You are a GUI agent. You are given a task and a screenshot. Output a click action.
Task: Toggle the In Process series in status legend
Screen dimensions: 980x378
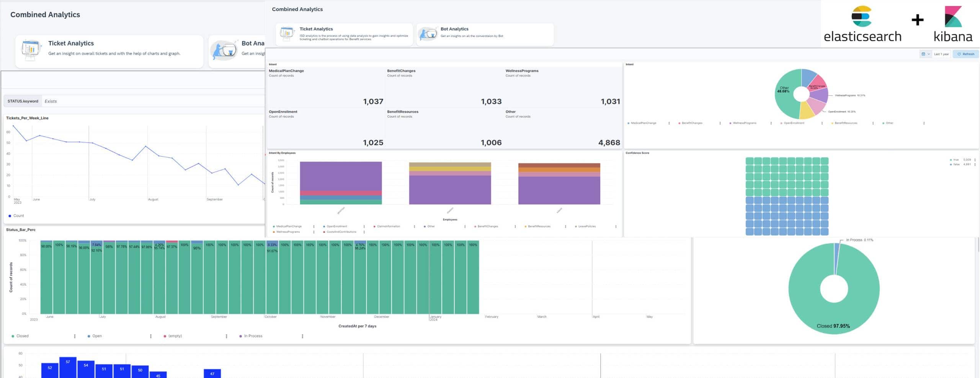[253, 336]
